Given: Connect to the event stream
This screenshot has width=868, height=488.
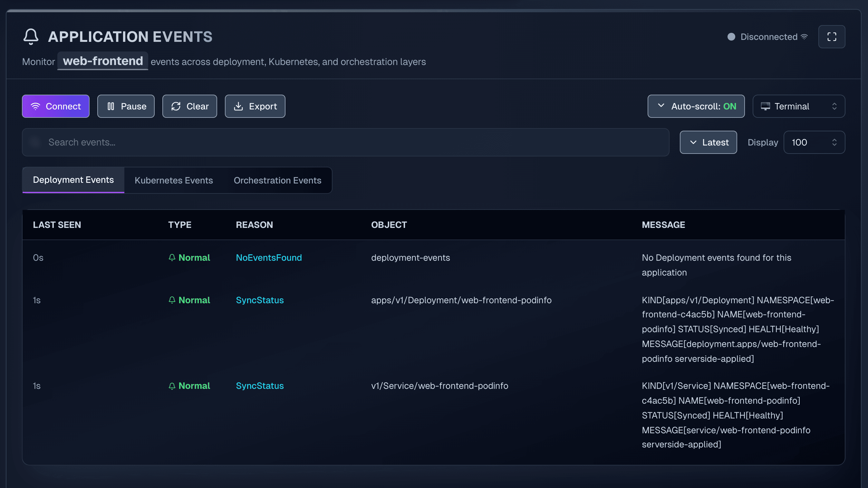Looking at the screenshot, I should pos(56,106).
